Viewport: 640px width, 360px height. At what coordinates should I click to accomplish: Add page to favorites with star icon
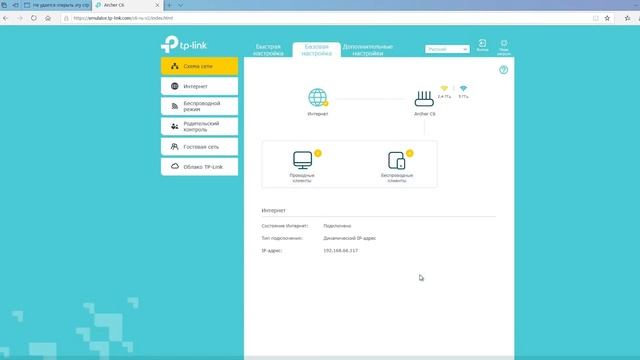[x=607, y=18]
